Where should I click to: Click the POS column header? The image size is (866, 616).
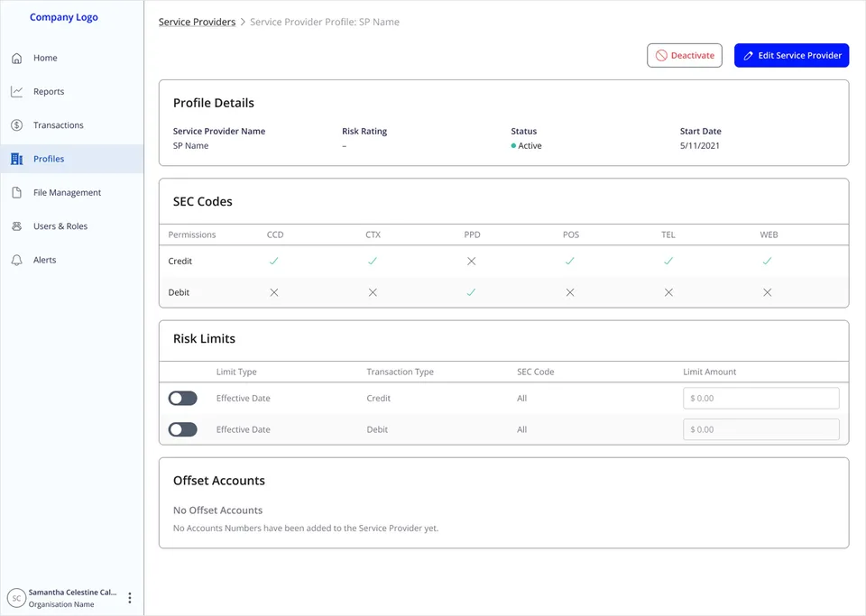click(x=571, y=234)
